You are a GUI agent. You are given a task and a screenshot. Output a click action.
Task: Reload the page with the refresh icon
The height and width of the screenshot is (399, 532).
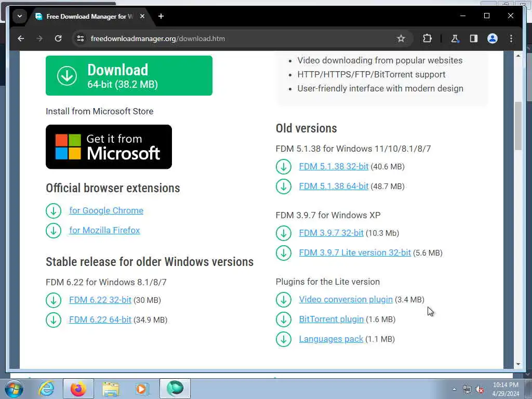(x=58, y=38)
